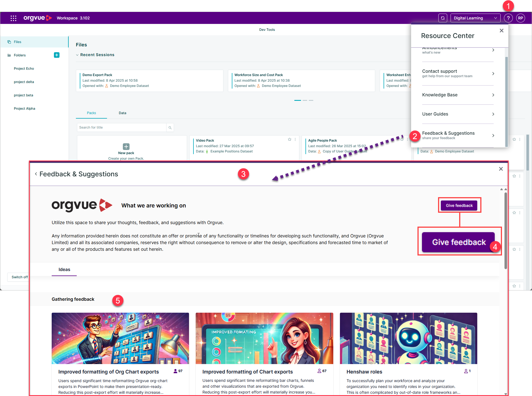The width and height of the screenshot is (532, 396).
Task: Open the Agile People Pack card
Action: click(356, 147)
